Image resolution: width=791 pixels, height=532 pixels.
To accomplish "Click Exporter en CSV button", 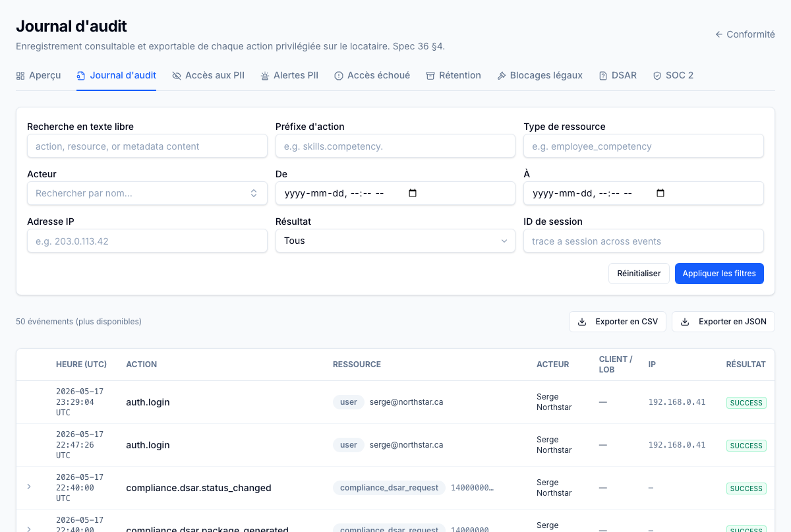I will tap(618, 322).
